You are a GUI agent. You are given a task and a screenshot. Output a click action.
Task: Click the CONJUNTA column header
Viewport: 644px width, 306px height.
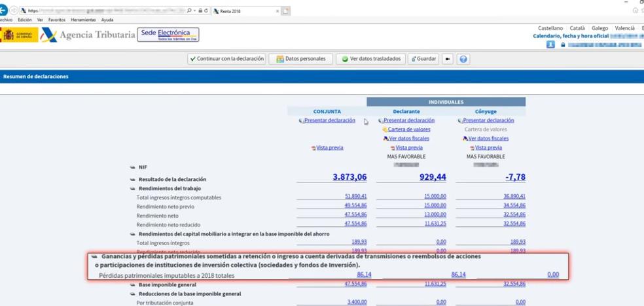tap(327, 111)
